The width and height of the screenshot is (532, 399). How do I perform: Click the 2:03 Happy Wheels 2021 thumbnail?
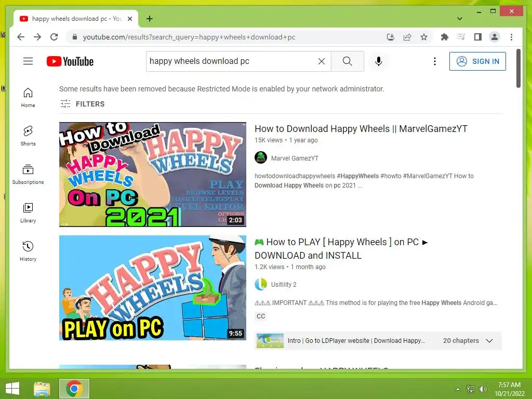point(153,175)
